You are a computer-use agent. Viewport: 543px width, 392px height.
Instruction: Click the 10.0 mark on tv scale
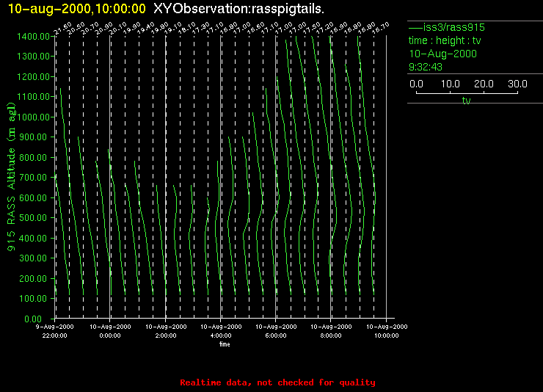(x=451, y=84)
